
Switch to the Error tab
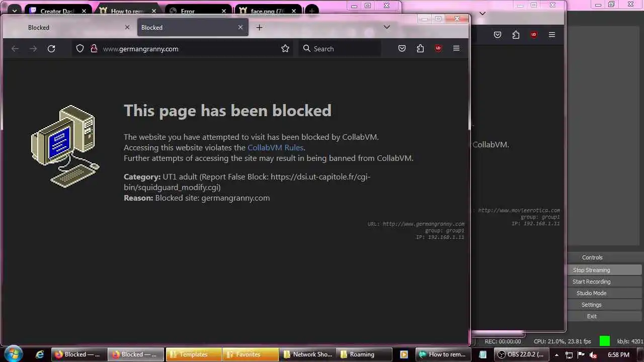198,11
